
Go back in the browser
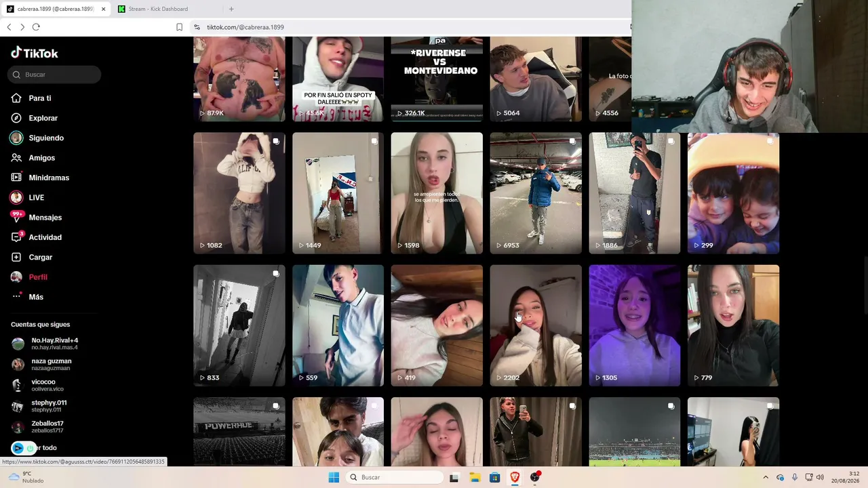point(9,27)
